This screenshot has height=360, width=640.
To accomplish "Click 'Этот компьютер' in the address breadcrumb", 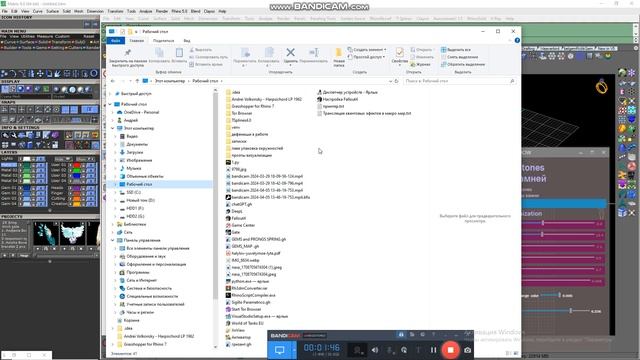I will point(169,81).
